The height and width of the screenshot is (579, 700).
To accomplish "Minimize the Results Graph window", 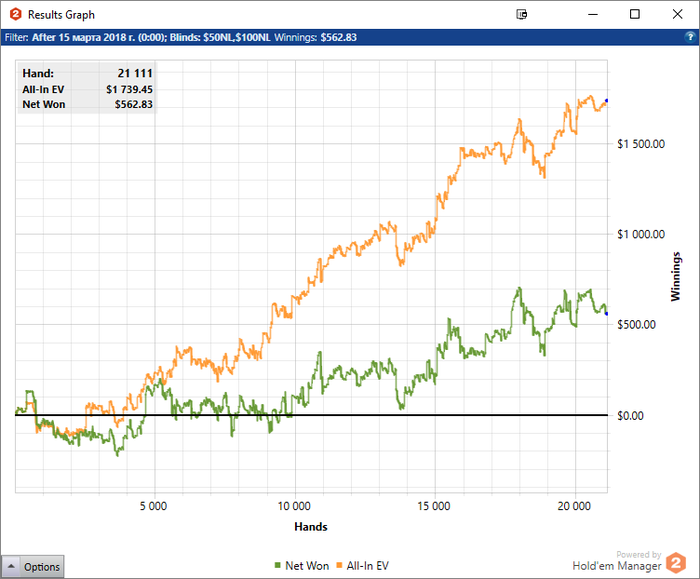I will coord(593,14).
